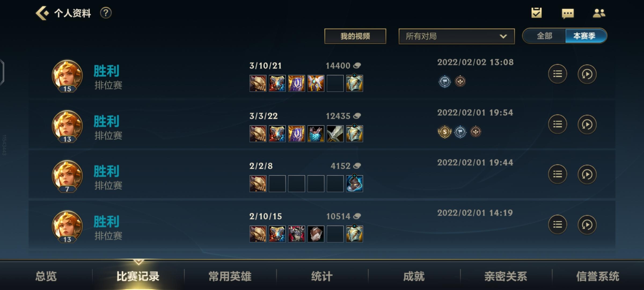Screen dimensions: 644x290
Task: Open the chat messages icon
Action: click(568, 13)
